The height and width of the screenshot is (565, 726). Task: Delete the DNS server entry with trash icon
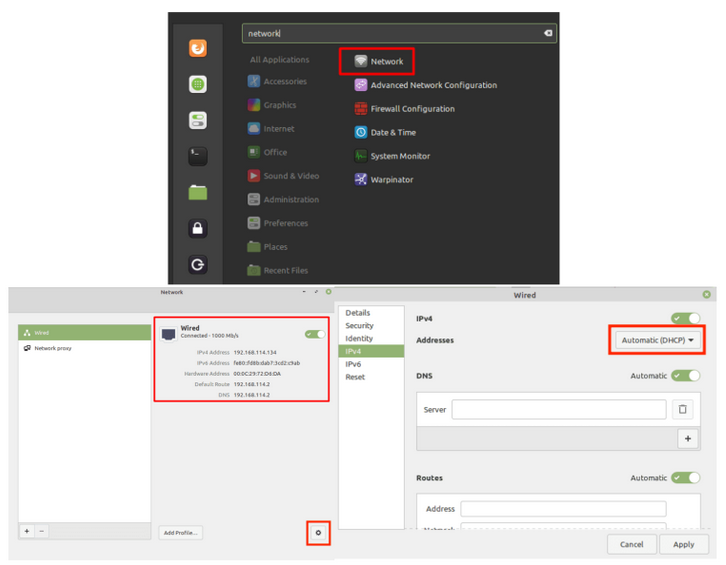pos(682,409)
